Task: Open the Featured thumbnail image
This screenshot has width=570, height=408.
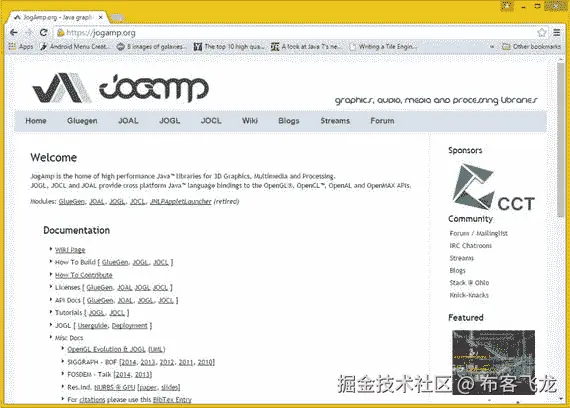Action: (493, 362)
